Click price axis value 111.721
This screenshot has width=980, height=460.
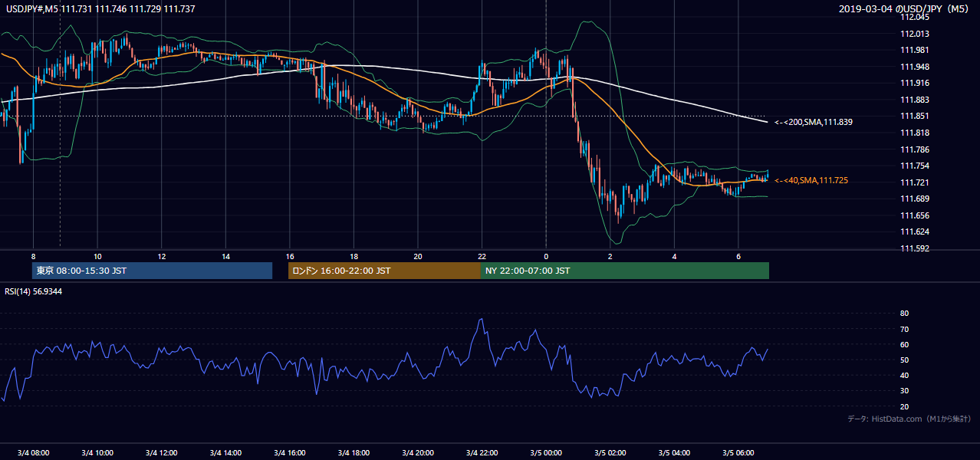(916, 182)
